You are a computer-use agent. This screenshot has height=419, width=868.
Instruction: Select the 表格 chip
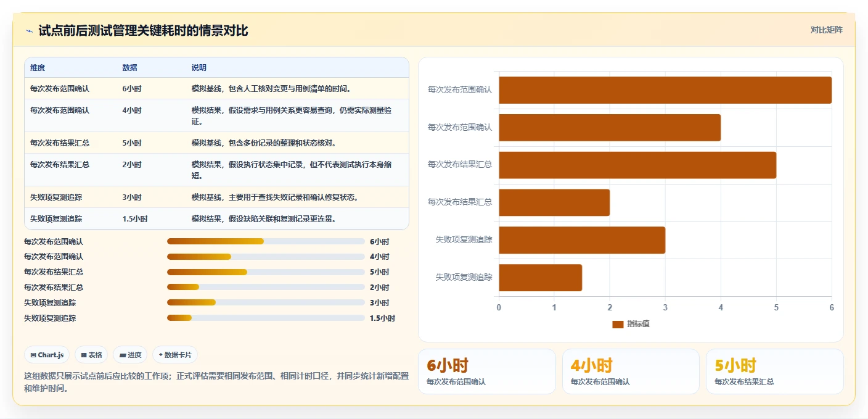point(91,355)
